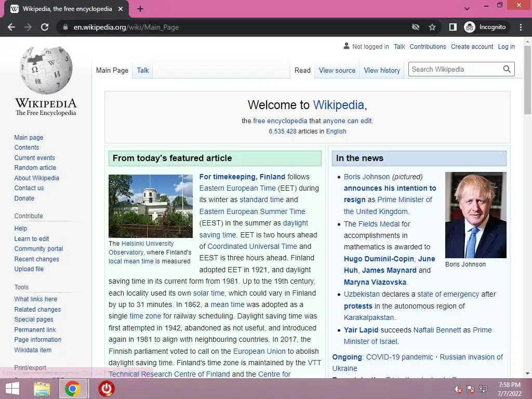This screenshot has height=399, width=532.
Task: Click the tab search chevron in title bar
Action: 467,9
